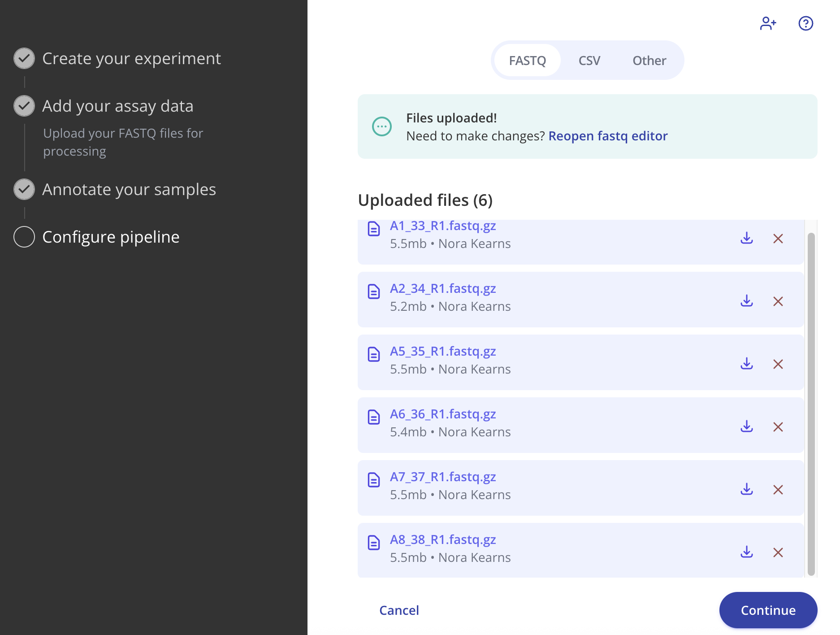Download the A1_33_R1.fastq.gz file

[746, 238]
